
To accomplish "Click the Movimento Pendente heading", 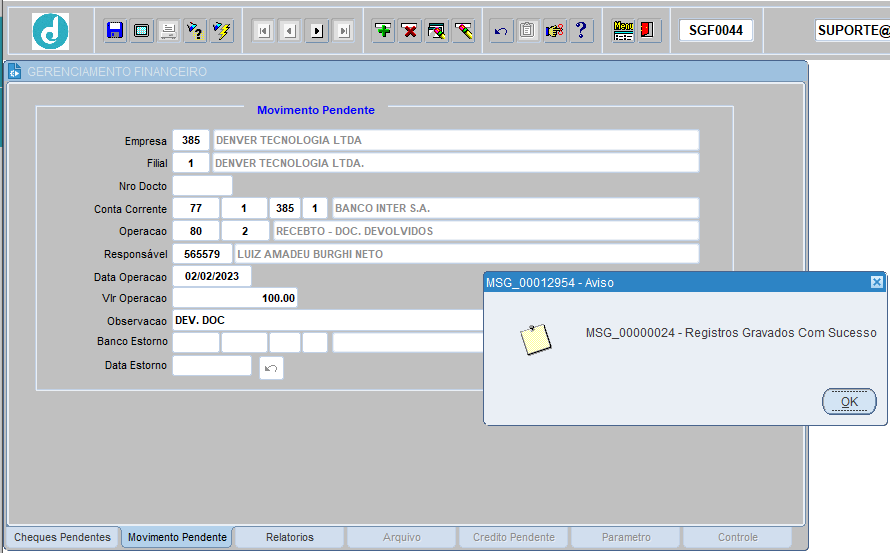I will coord(316,110).
